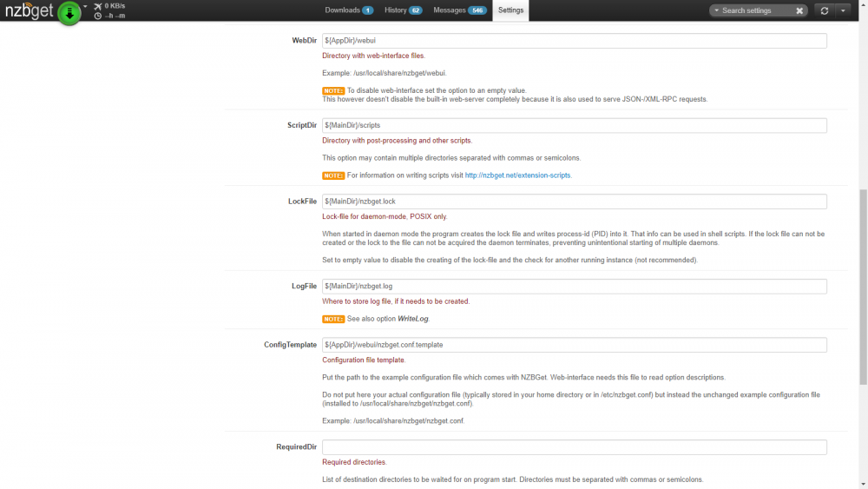The image size is (868, 489).
Task: Click the green pause/download button
Action: point(69,13)
